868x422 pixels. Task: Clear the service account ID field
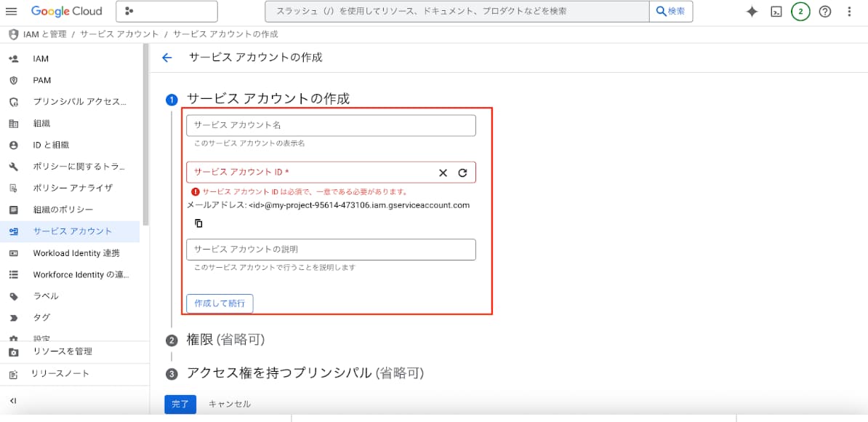point(443,172)
